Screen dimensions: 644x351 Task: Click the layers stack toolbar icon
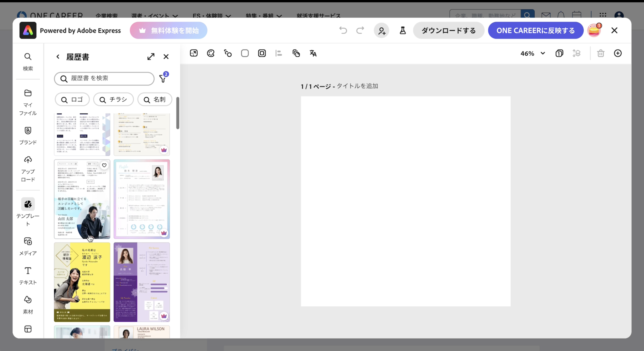(x=296, y=53)
